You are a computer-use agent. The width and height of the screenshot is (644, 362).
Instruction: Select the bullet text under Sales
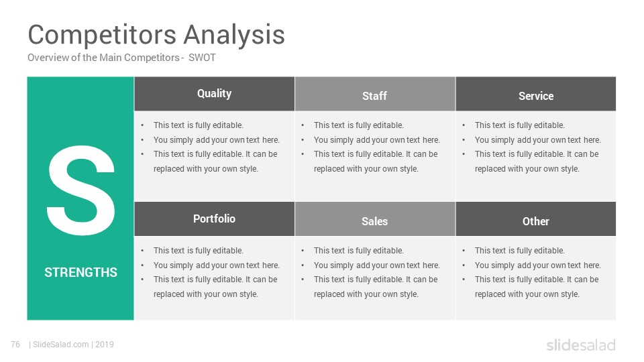pyautogui.click(x=370, y=272)
